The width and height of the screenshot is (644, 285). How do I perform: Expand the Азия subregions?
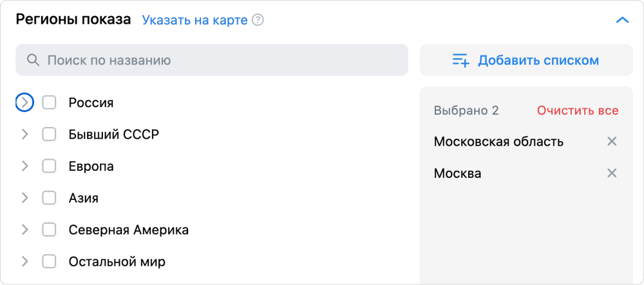pos(24,198)
